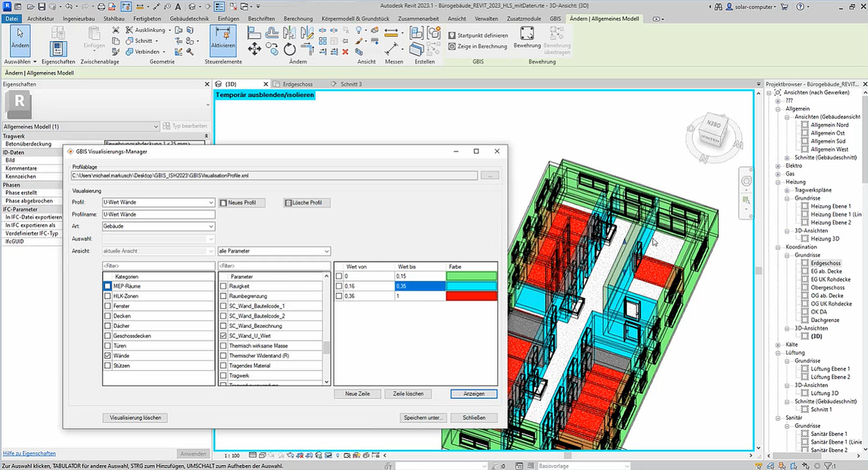Click Speichern unter... button
This screenshot has width=868, height=470.
(x=424, y=417)
